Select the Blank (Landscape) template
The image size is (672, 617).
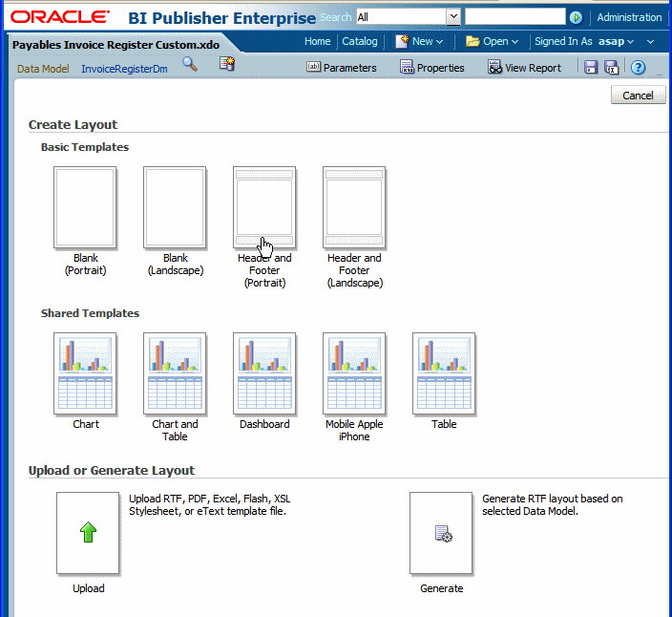pos(175,207)
